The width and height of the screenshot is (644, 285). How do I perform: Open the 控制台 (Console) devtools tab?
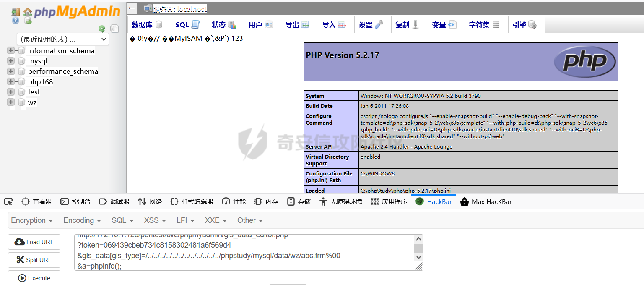tap(75, 201)
